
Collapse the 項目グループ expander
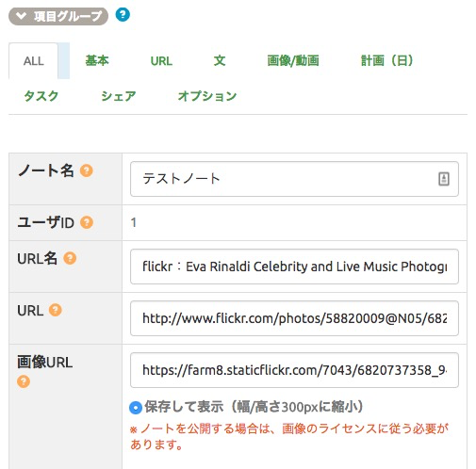point(58,16)
